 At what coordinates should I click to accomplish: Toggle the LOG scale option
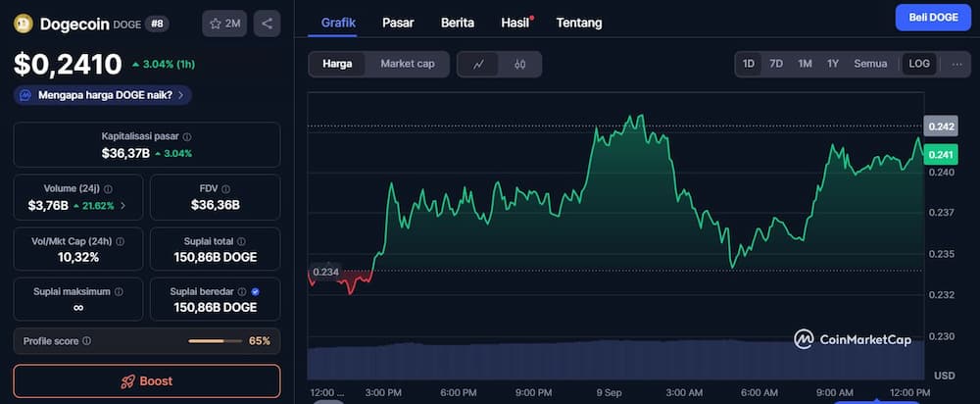pyautogui.click(x=919, y=64)
